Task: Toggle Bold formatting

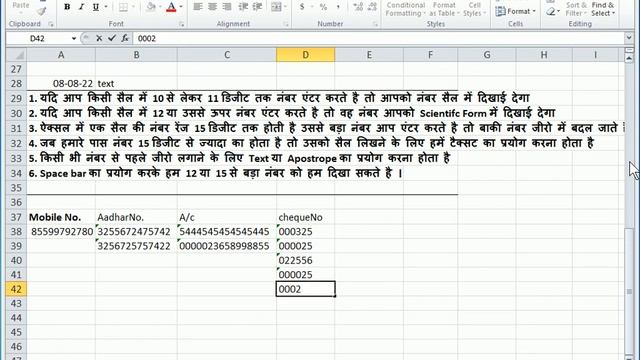Action: coord(67,7)
